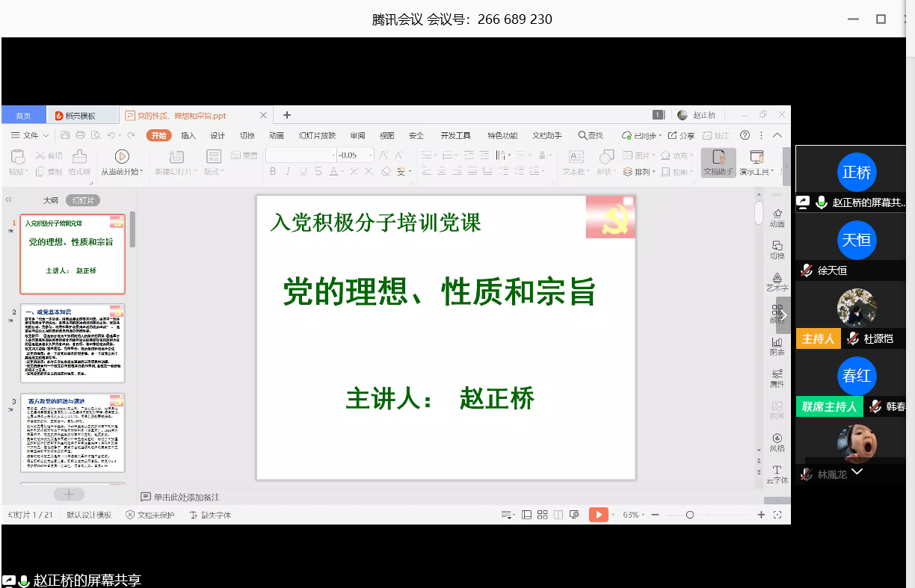Click 文档未保护 document protection status
Screen dimensions: 915x588
click(150, 515)
